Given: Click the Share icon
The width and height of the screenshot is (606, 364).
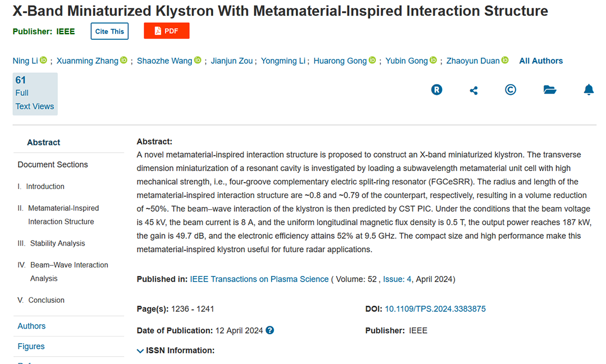Looking at the screenshot, I should pos(474,90).
